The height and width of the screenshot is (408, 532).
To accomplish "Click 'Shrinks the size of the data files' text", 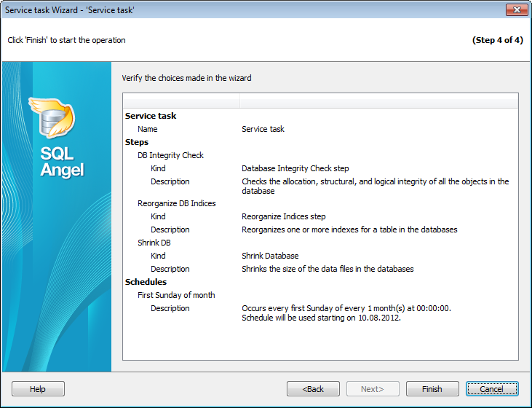I will pos(327,269).
